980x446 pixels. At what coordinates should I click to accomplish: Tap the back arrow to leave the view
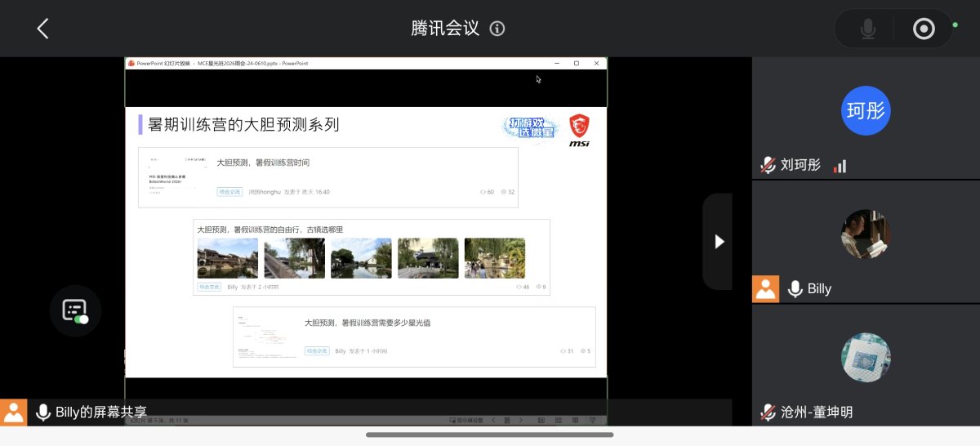pyautogui.click(x=43, y=29)
